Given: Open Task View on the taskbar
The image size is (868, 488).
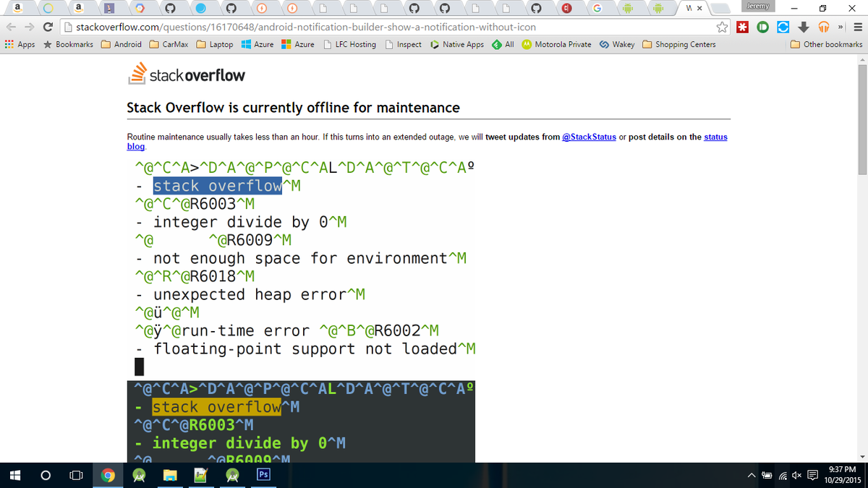Looking at the screenshot, I should click(76, 475).
